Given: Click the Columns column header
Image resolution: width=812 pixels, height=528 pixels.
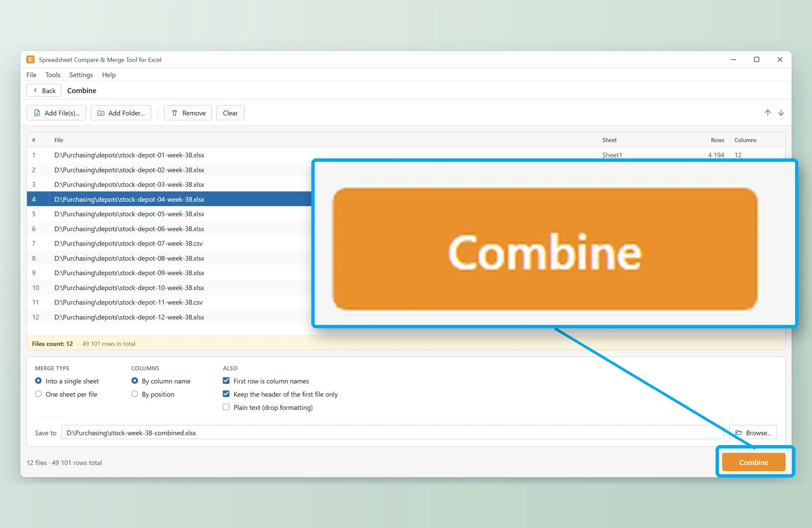Looking at the screenshot, I should coord(745,140).
